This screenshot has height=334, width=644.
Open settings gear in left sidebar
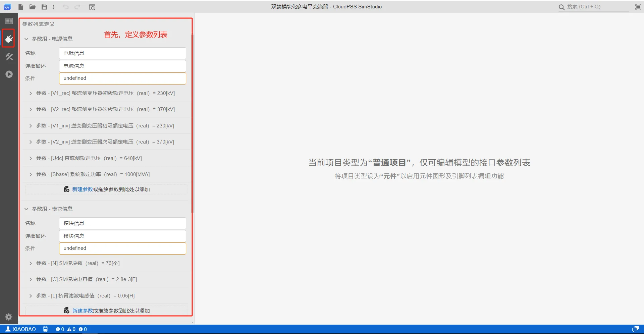pyautogui.click(x=9, y=317)
